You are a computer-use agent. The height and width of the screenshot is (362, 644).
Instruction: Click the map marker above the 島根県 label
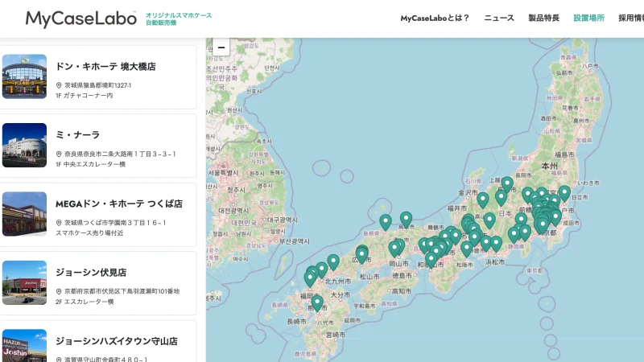tap(386, 222)
